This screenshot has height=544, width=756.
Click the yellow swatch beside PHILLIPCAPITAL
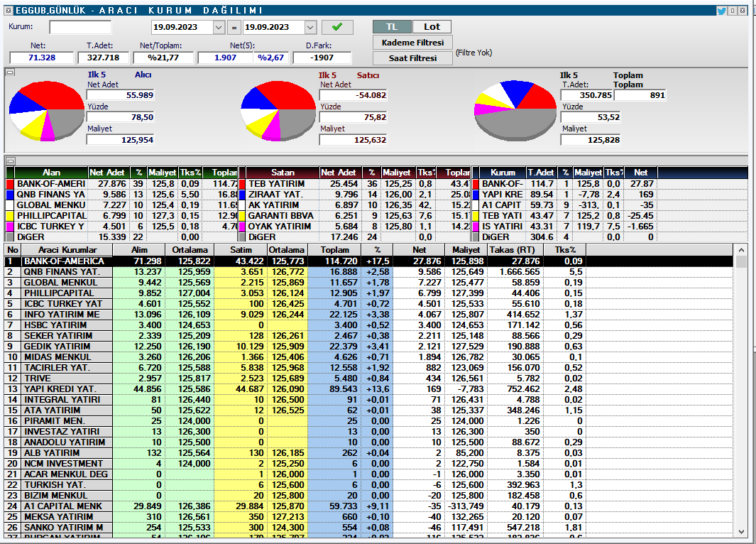[x=10, y=216]
